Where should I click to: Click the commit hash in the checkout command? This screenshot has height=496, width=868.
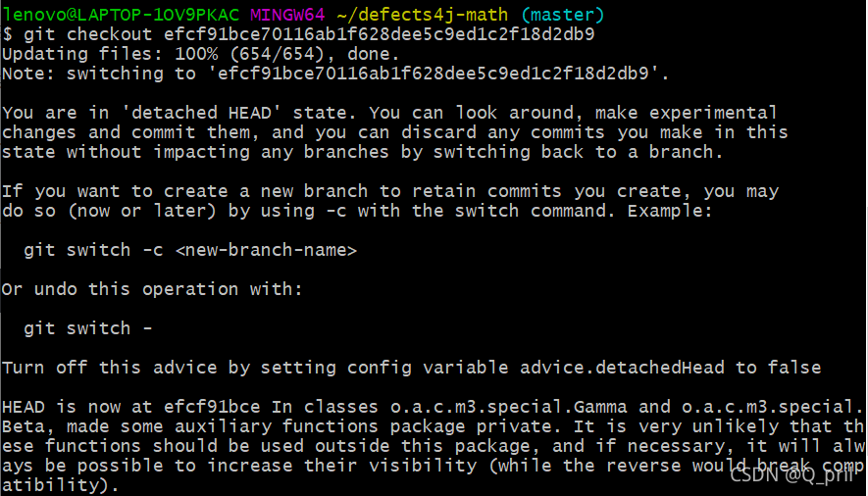point(380,34)
